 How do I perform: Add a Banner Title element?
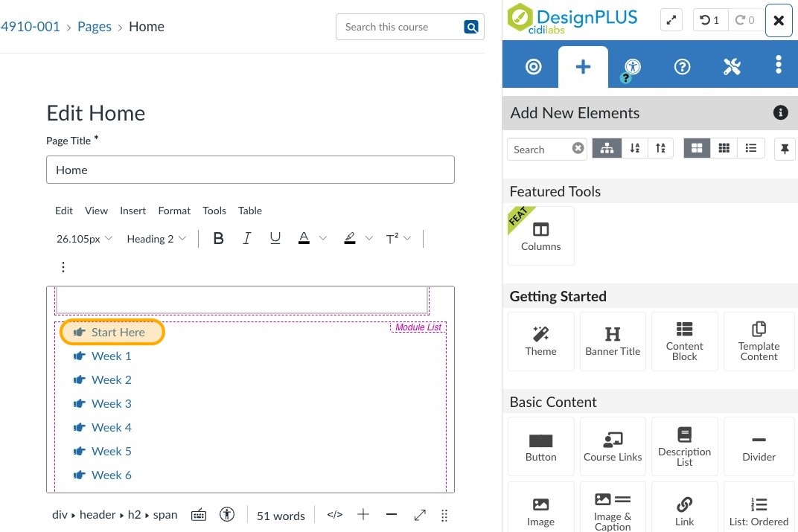(x=613, y=341)
